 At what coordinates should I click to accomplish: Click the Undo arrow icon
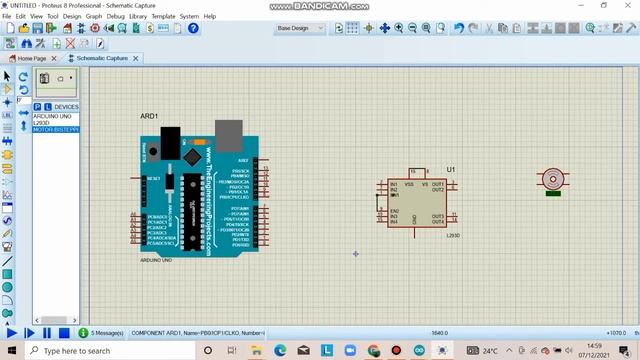tap(459, 28)
